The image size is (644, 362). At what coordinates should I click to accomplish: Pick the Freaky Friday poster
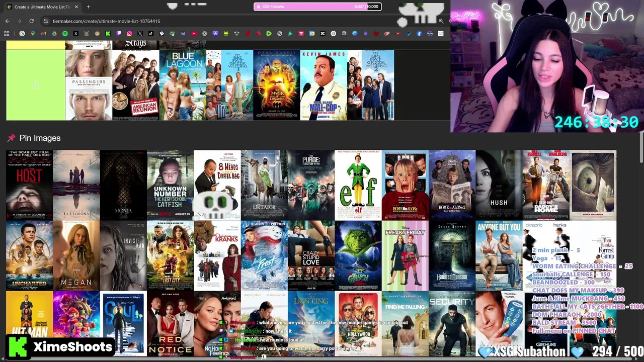pyautogui.click(x=405, y=255)
